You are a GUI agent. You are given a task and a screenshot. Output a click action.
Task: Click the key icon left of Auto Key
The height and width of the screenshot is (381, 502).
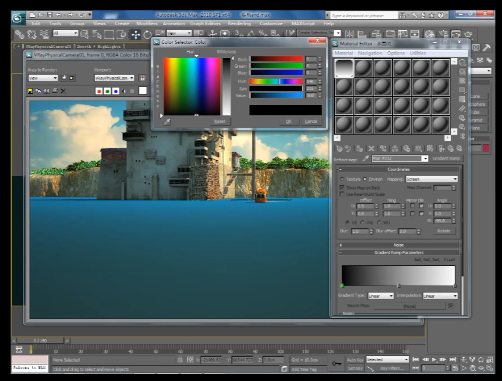(336, 364)
